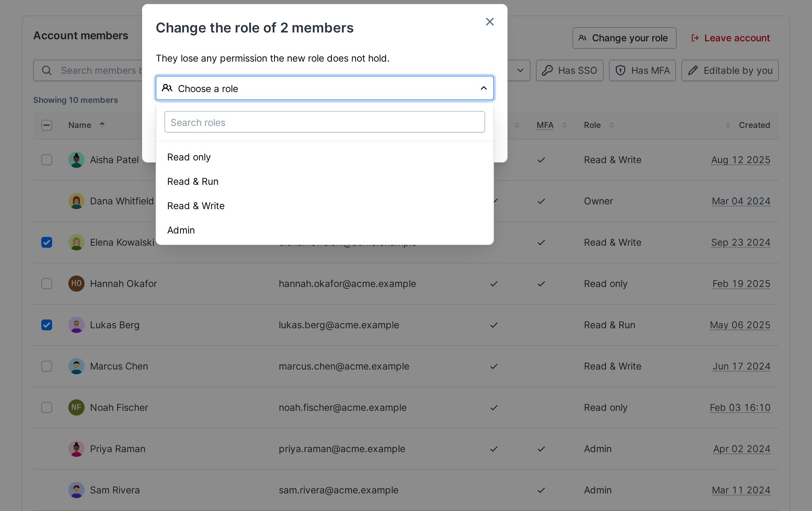Sort by the MFA column arrows
Viewport: 812px width, 511px height.
(564, 125)
